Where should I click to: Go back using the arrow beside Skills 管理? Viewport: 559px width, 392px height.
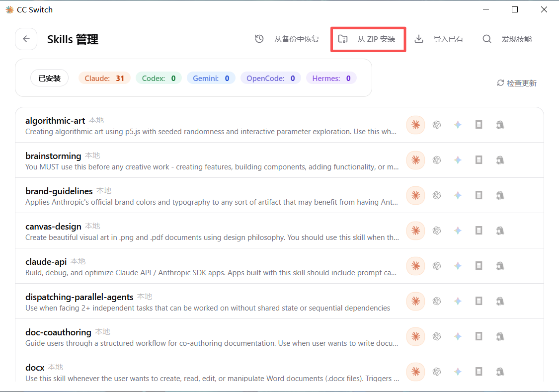(26, 39)
